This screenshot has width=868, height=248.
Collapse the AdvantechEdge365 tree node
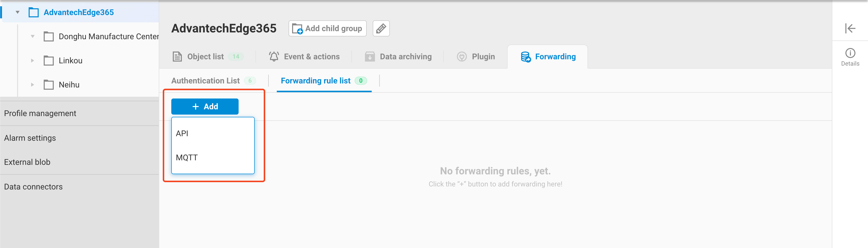[18, 12]
